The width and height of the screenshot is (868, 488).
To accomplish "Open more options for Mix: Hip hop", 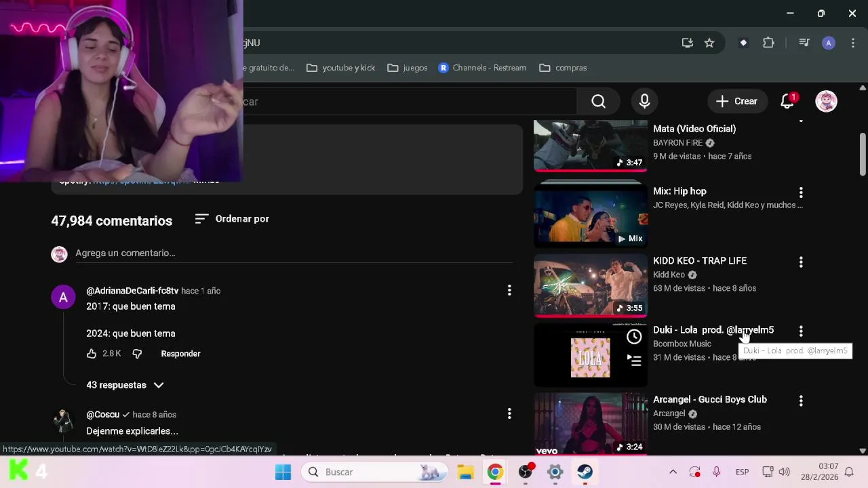I will [x=801, y=192].
